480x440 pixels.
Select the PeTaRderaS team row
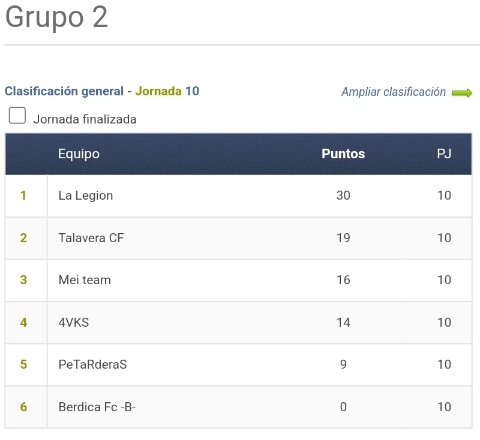click(x=239, y=365)
